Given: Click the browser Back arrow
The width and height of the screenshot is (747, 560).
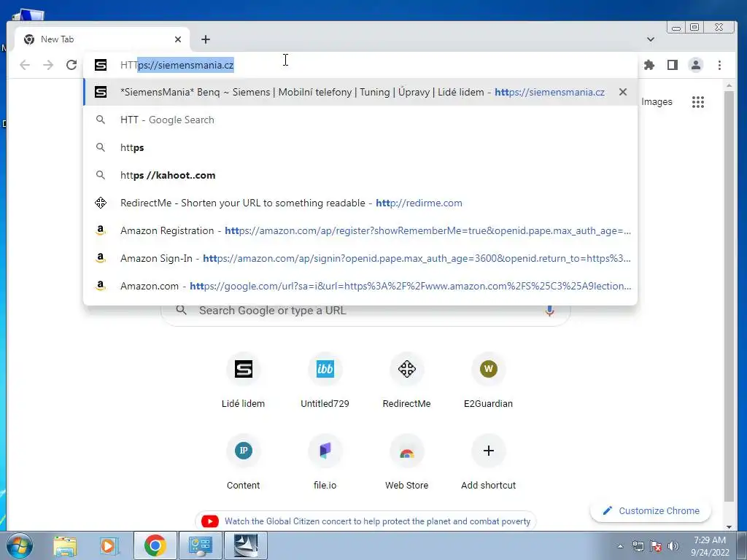Looking at the screenshot, I should coord(25,65).
